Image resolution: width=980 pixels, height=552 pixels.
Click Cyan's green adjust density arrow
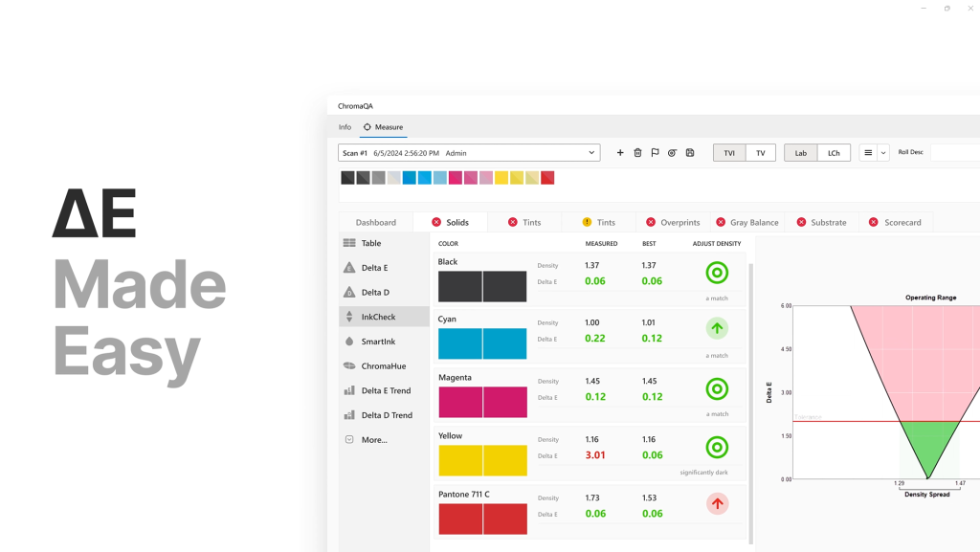tap(717, 329)
